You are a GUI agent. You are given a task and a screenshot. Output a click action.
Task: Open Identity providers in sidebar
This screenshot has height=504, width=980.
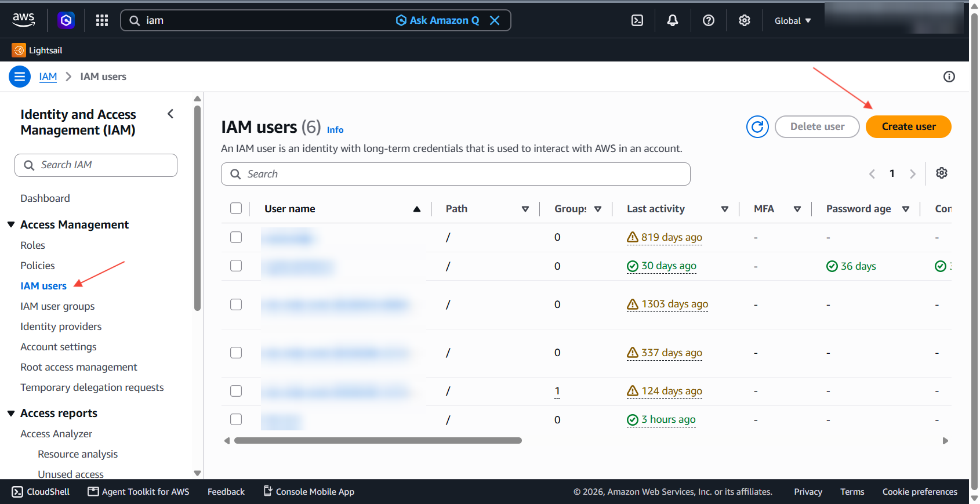(61, 327)
